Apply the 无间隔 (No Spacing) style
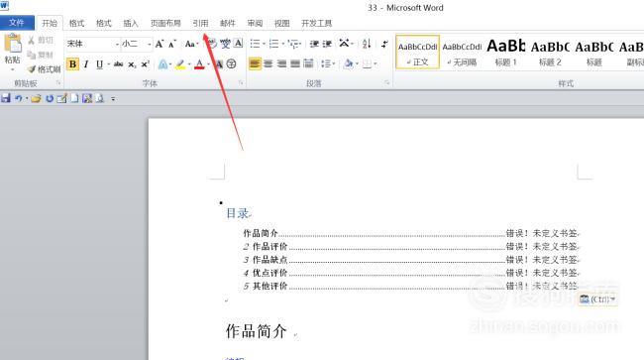Viewport: 644px width, 360px height. click(462, 52)
